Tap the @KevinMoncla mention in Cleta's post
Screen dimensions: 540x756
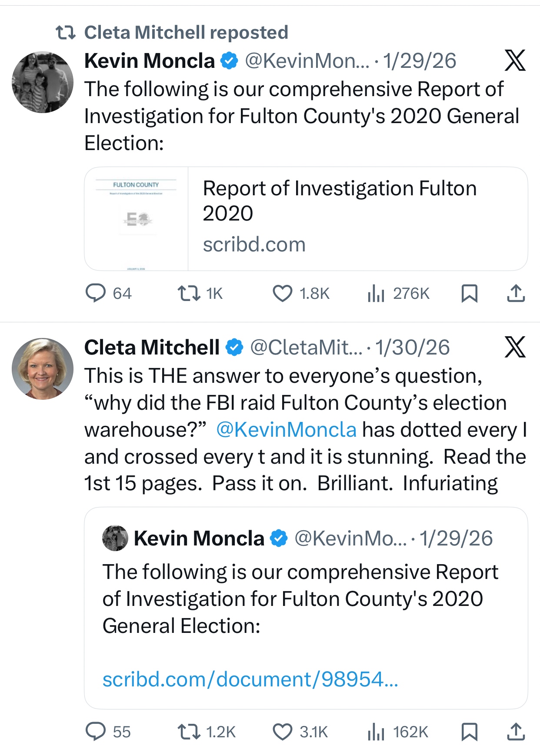[x=287, y=430]
